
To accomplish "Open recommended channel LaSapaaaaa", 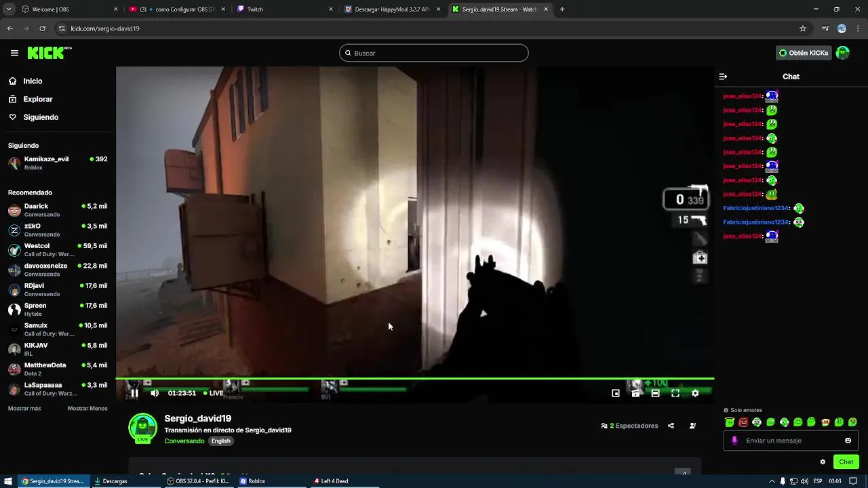I will [58, 389].
